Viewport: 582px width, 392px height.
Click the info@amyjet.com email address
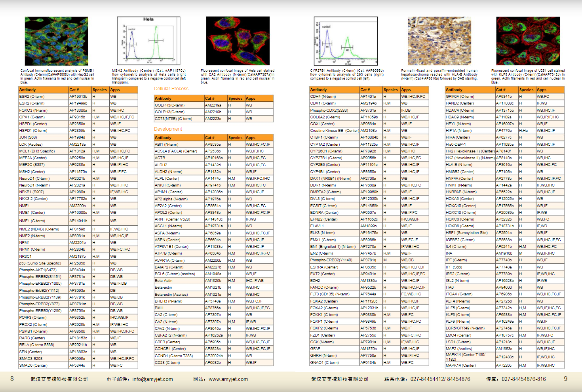[x=152, y=379]
